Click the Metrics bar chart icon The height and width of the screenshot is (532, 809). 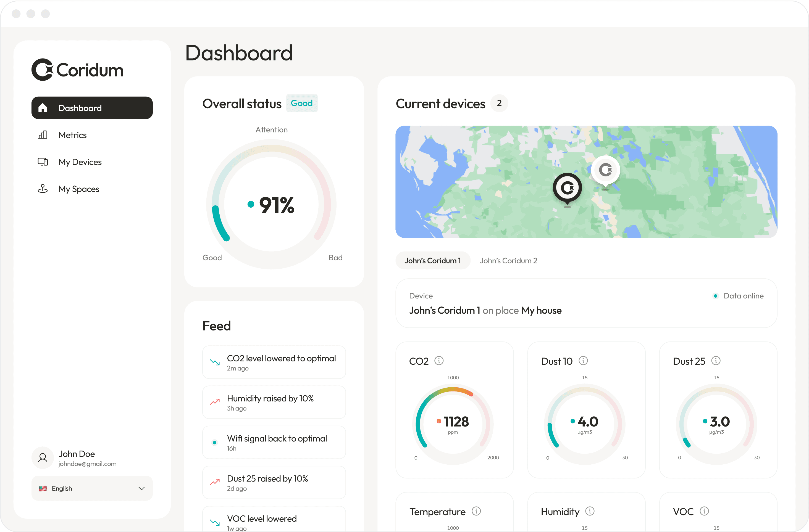[43, 135]
